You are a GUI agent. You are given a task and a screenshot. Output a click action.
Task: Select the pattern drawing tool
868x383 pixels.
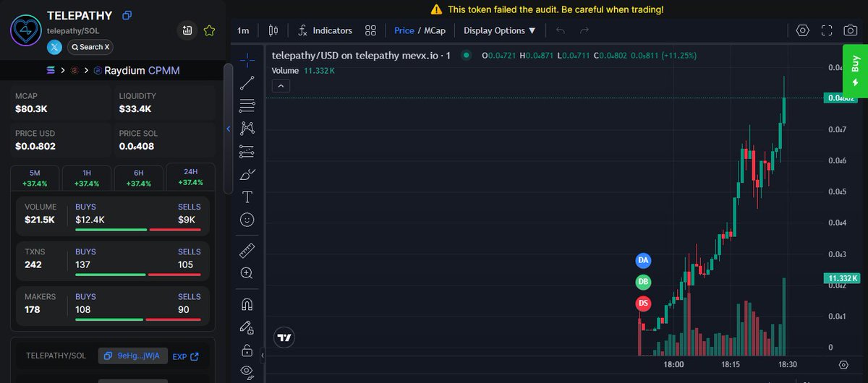[x=247, y=128]
